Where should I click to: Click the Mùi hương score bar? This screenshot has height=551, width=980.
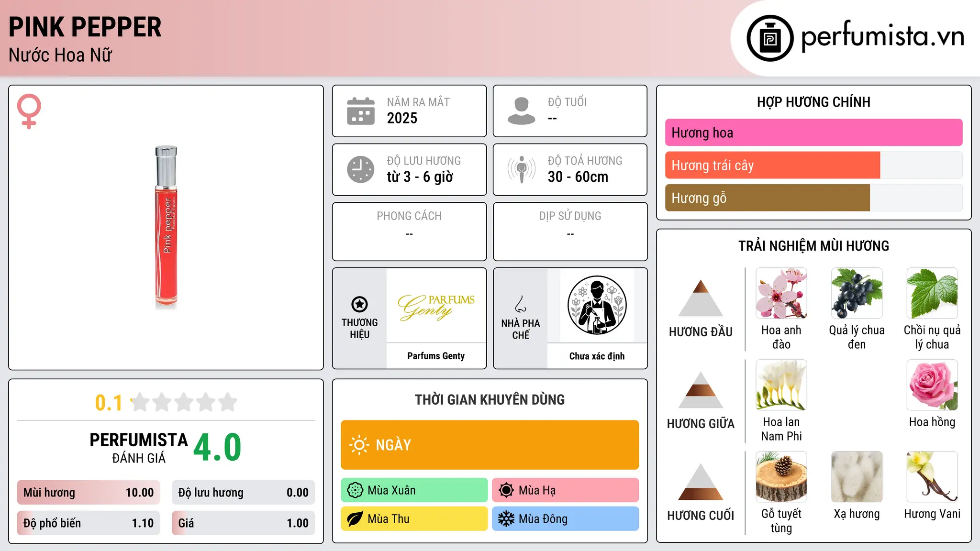(89, 493)
